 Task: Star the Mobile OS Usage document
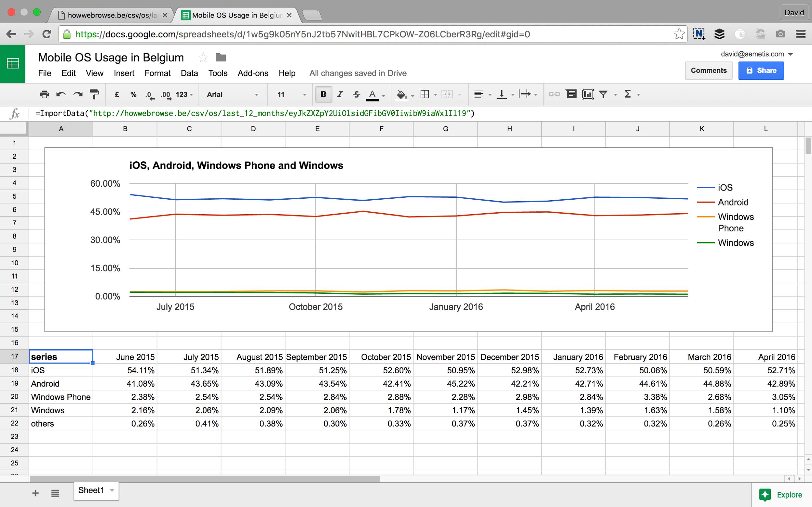203,58
